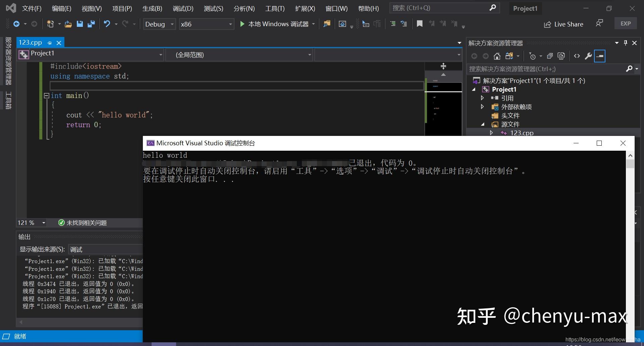Open the x86 platform dropdown
Viewport: 644px width, 346px height.
(206, 24)
